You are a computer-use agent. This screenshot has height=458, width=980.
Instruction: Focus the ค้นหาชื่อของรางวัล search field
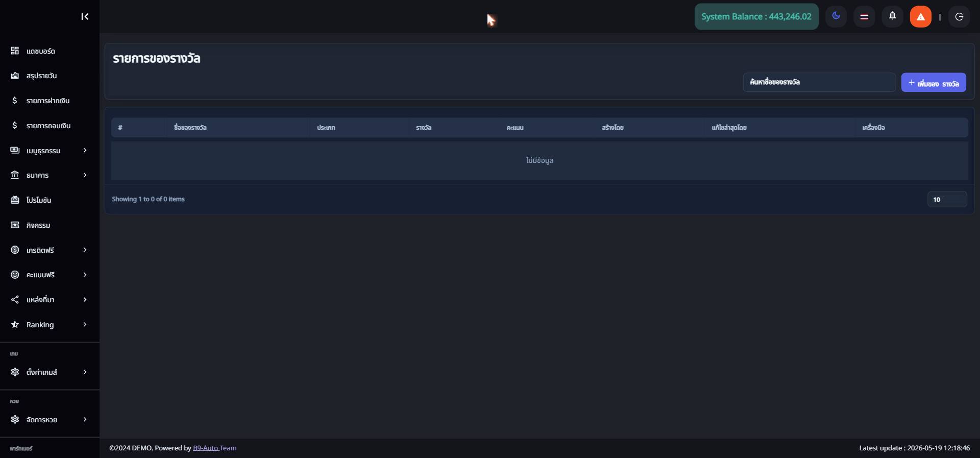pos(819,82)
